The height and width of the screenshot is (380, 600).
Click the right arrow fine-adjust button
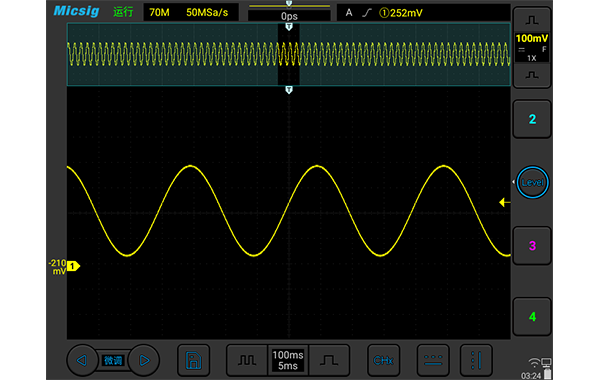144,360
